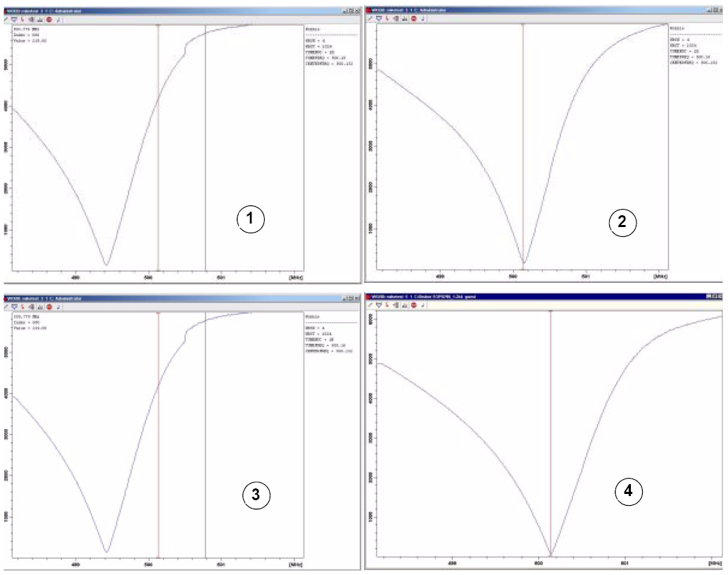
Task: Click the Wobble heading in top-left info panel
Action: coord(312,29)
